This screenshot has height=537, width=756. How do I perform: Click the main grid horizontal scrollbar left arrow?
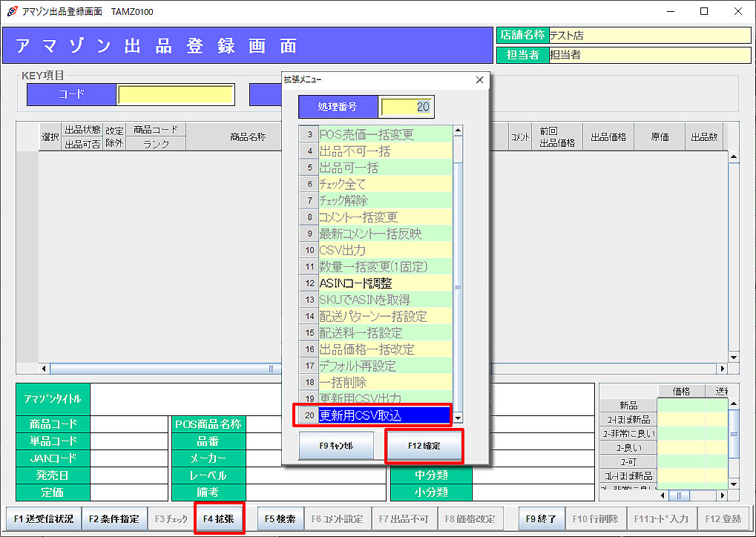pyautogui.click(x=44, y=369)
